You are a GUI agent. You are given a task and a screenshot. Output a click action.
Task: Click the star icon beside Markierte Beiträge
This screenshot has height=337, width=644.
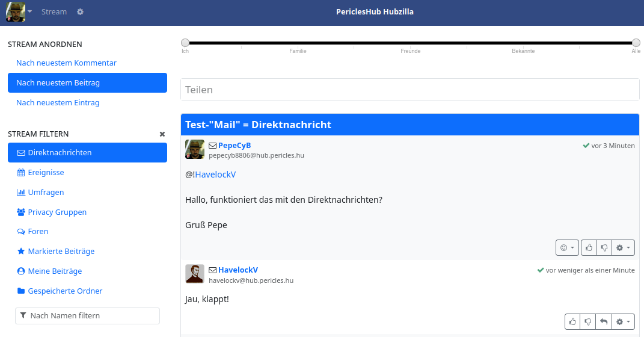pos(21,251)
